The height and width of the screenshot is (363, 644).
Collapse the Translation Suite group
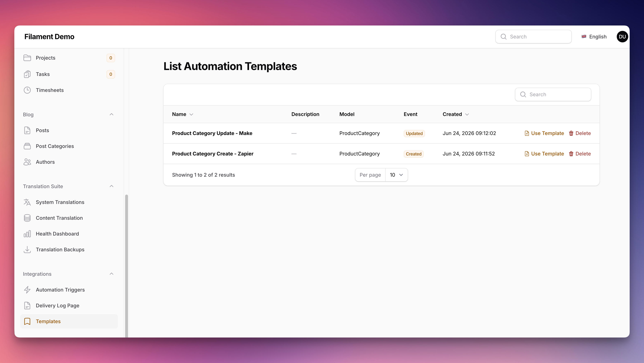[x=112, y=186]
